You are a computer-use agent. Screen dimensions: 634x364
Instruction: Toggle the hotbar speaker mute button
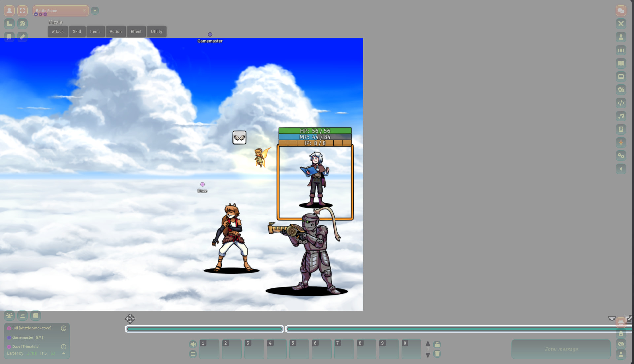[193, 344]
